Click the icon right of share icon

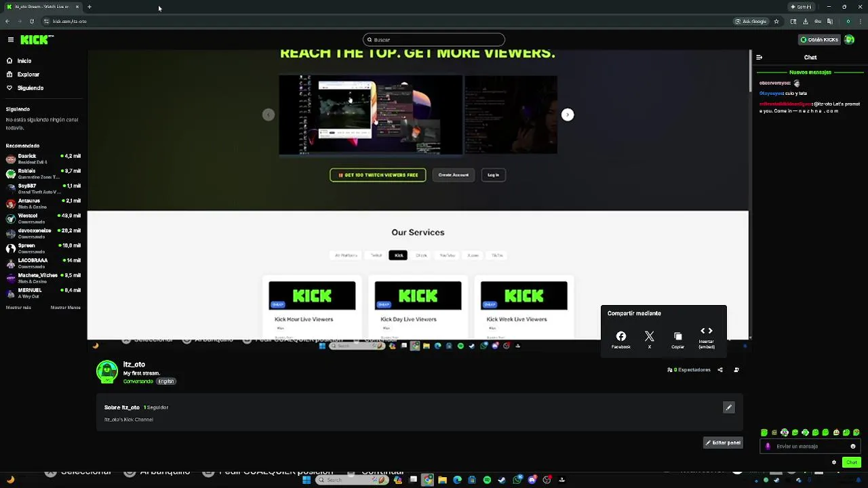[x=736, y=370]
